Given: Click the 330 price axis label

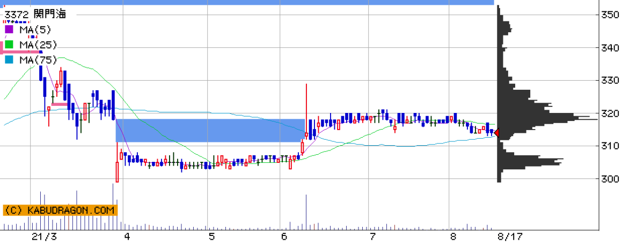Looking at the screenshot, I should 611,81.
